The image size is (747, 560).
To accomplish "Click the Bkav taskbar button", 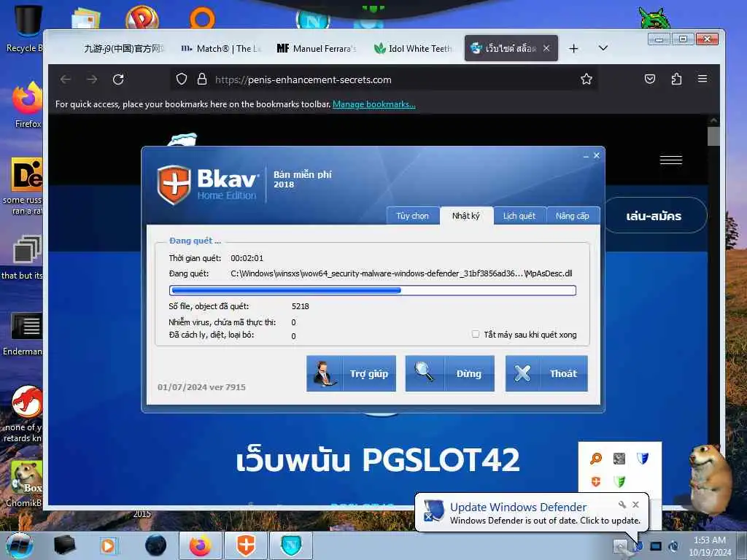I will 246,545.
